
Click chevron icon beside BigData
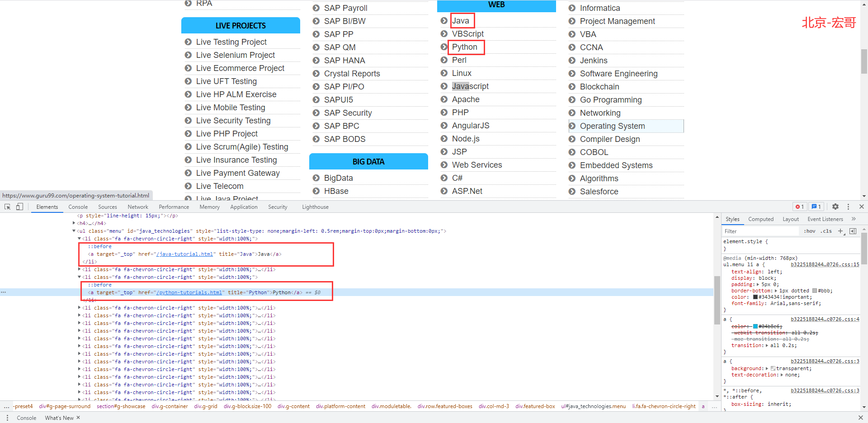click(x=316, y=178)
